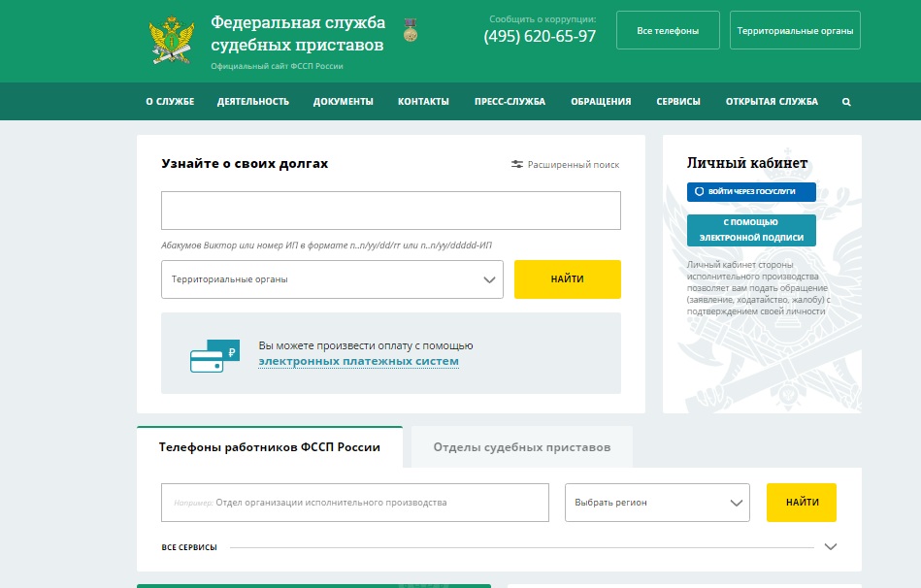
Task: Open the ОТКРЫТАЯ СЛУЖБА menu
Action: (x=772, y=102)
